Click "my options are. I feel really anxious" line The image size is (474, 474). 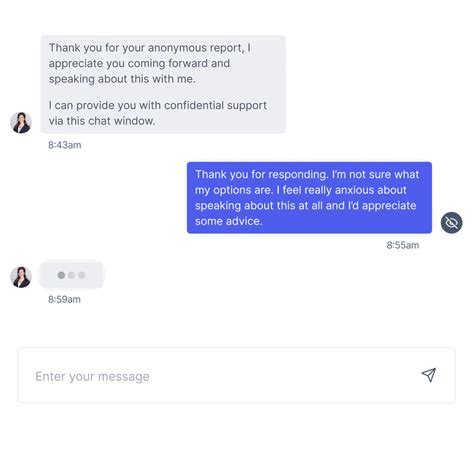pyautogui.click(x=301, y=190)
